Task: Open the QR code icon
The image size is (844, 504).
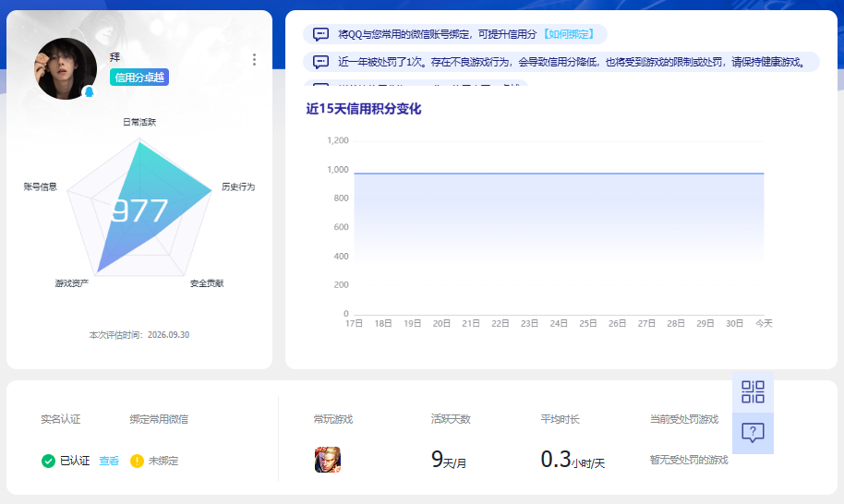Action: pos(753,391)
